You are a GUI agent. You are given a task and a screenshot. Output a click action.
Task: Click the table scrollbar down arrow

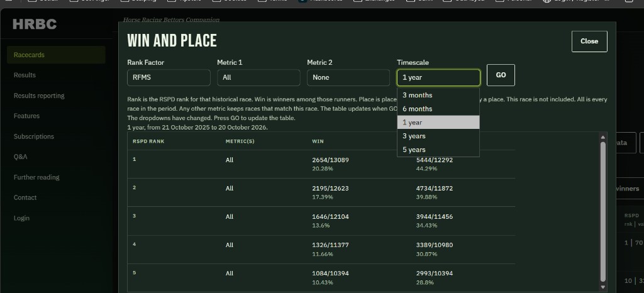point(603,287)
